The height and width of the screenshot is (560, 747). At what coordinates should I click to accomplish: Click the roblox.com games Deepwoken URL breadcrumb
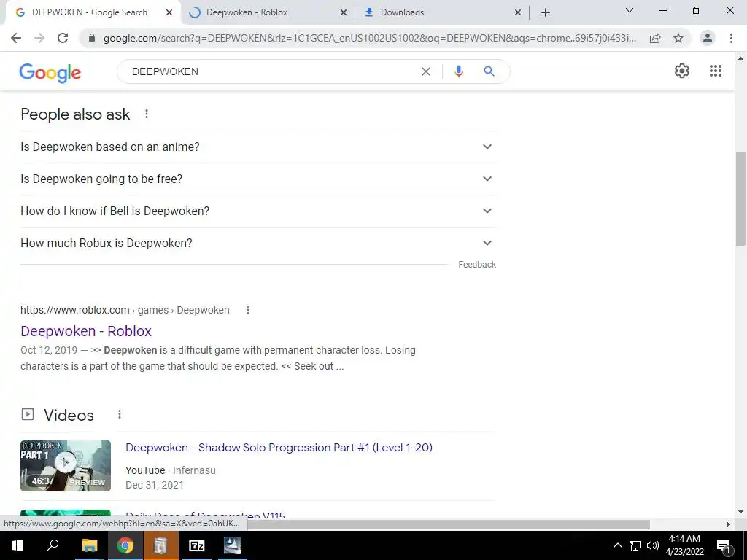(x=125, y=310)
